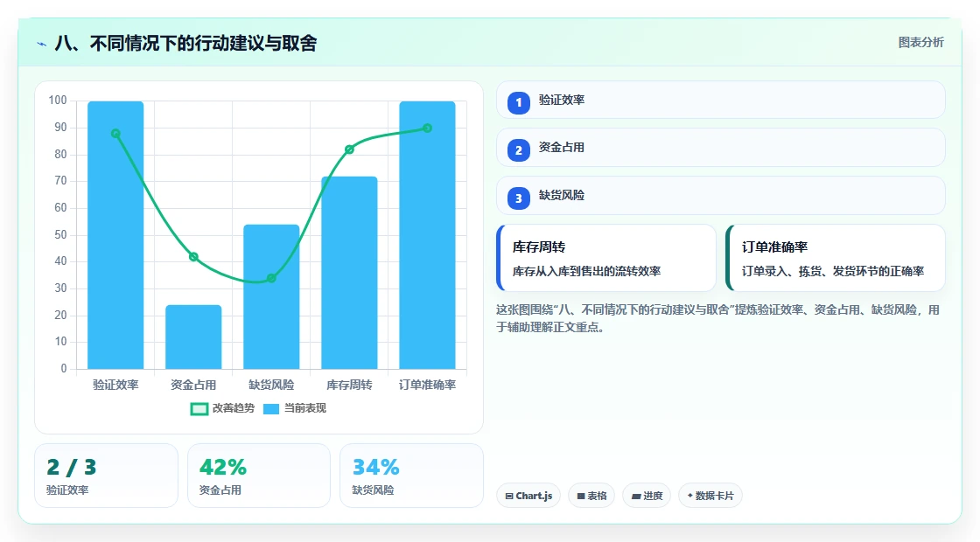Click the trend line point above 订单准确率
980x542 pixels.
(428, 128)
